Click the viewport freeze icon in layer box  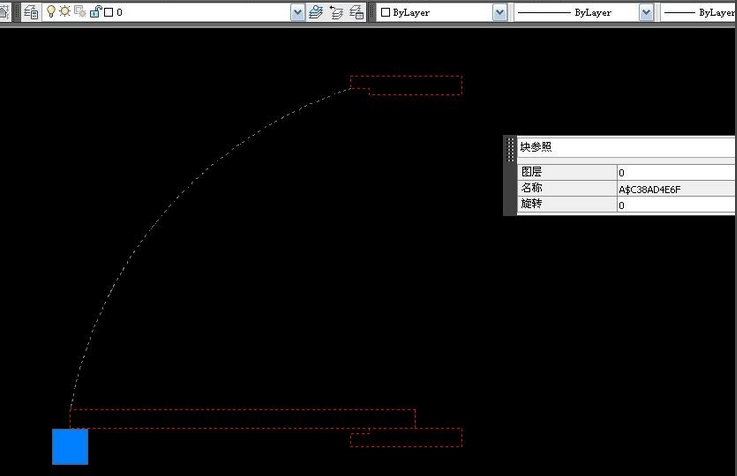point(79,12)
